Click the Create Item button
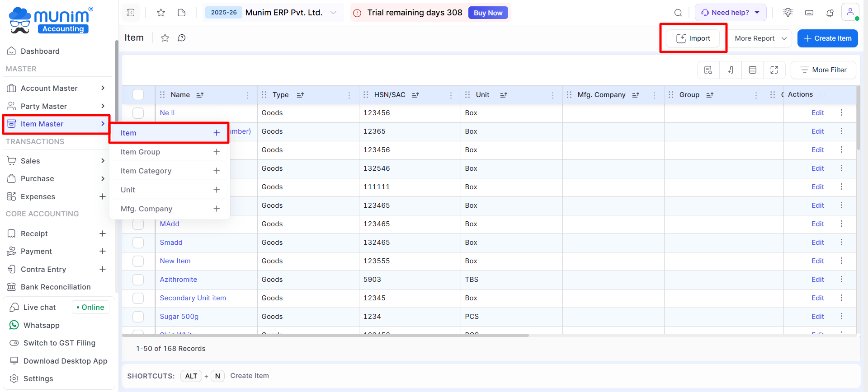The image size is (868, 392). point(827,38)
